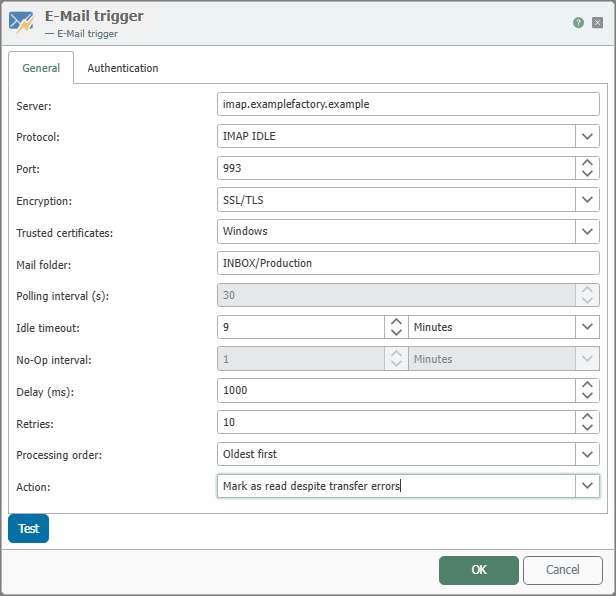
Task: Click the disabled No-Op interval value field
Action: [301, 359]
